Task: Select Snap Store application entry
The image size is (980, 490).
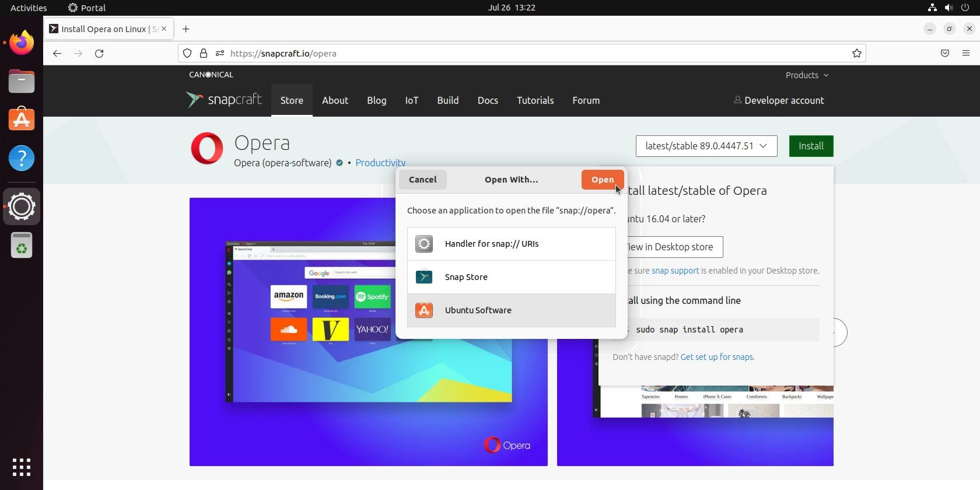Action: tap(512, 277)
